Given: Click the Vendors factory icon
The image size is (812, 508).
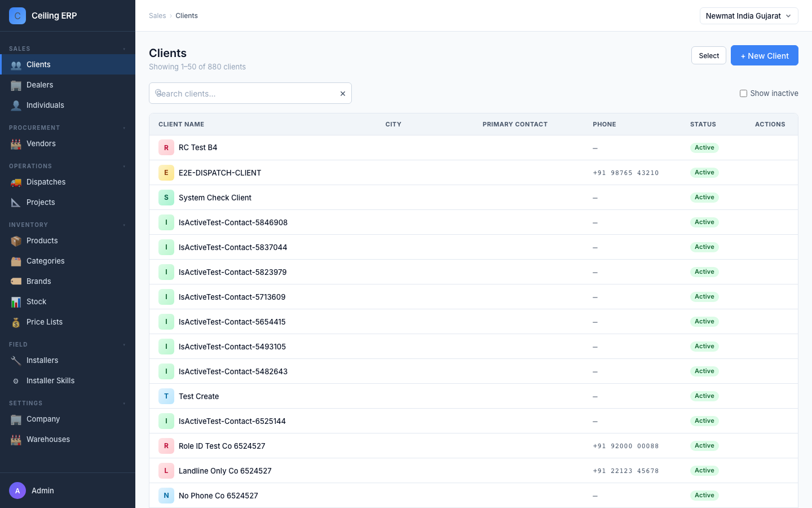Looking at the screenshot, I should pyautogui.click(x=16, y=144).
